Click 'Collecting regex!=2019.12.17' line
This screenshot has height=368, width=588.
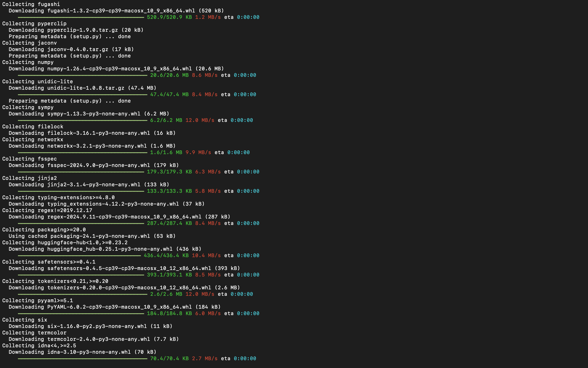pos(47,210)
